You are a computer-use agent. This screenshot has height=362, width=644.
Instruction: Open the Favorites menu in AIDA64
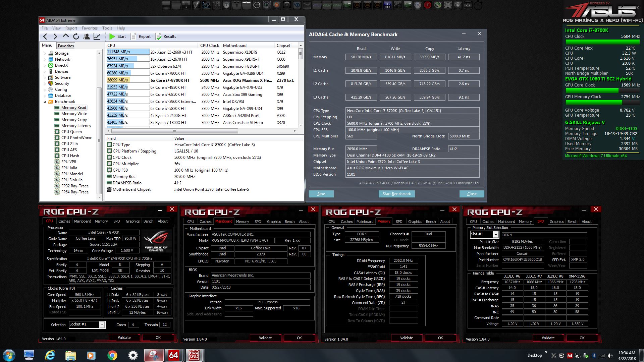point(90,28)
